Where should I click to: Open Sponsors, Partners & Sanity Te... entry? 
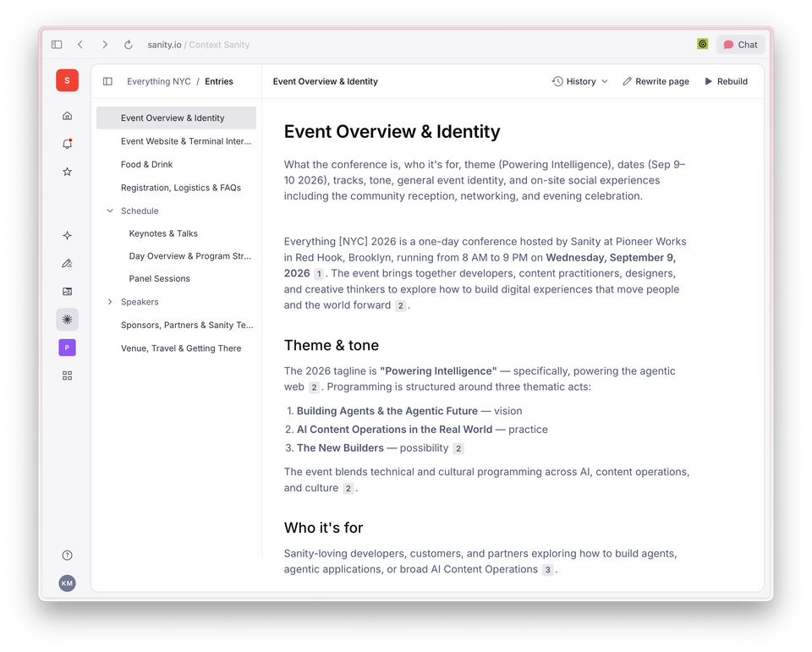176,326
